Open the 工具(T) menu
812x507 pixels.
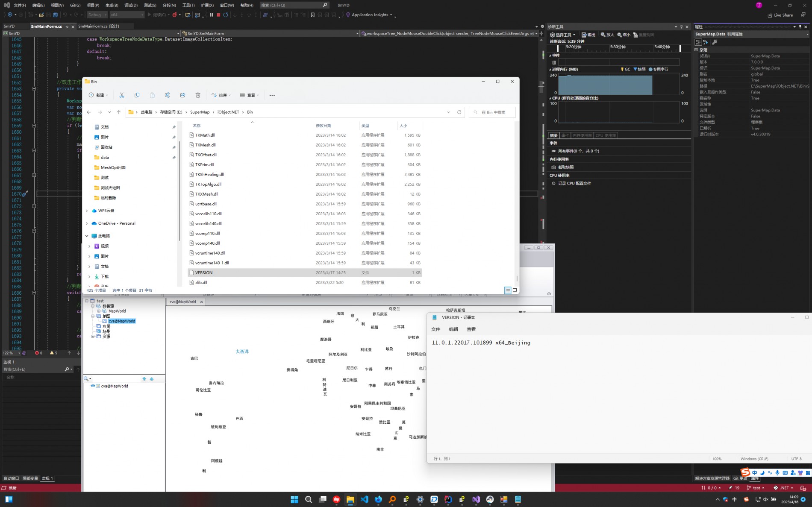pos(188,5)
